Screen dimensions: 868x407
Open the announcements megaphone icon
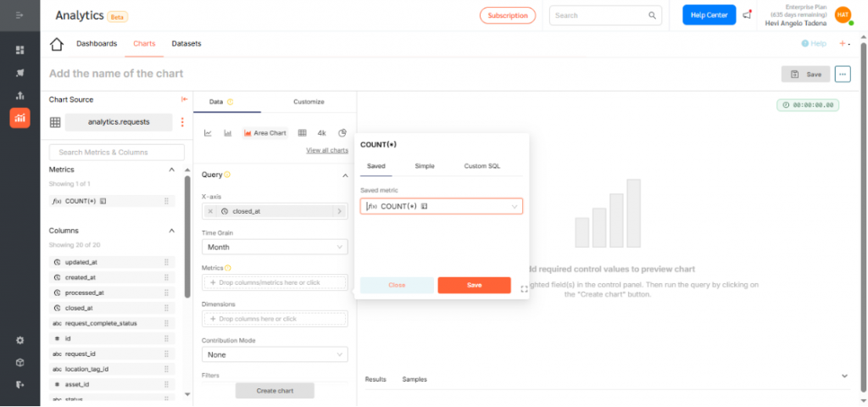pyautogui.click(x=747, y=15)
